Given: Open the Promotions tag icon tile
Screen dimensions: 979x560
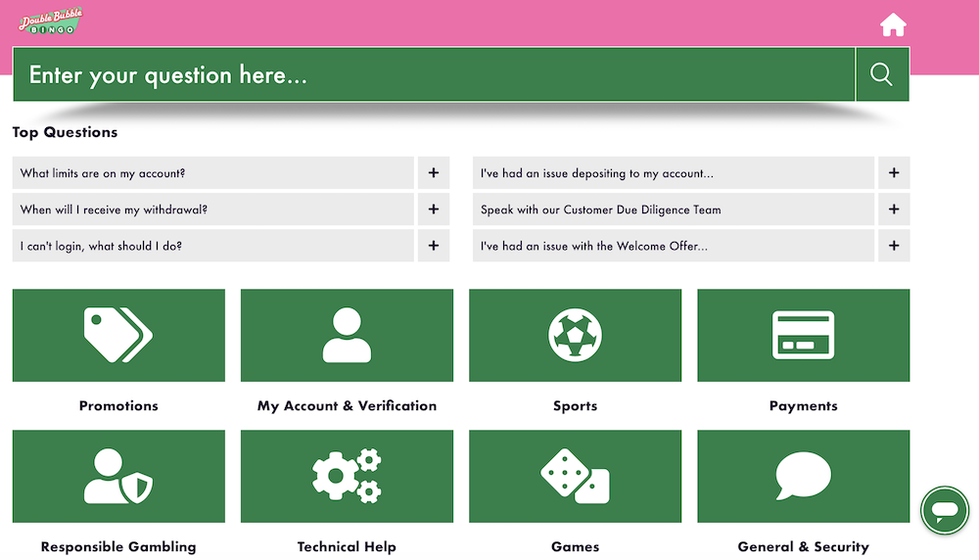Looking at the screenshot, I should pos(118,335).
